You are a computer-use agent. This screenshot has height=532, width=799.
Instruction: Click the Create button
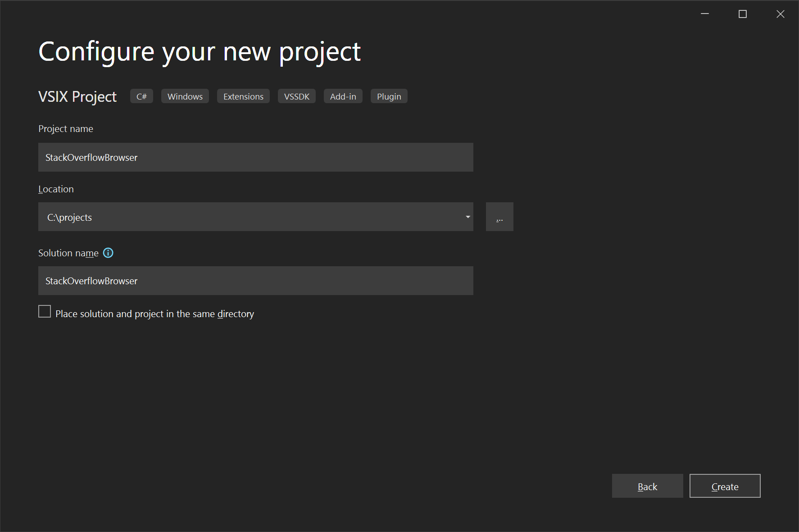pyautogui.click(x=725, y=486)
